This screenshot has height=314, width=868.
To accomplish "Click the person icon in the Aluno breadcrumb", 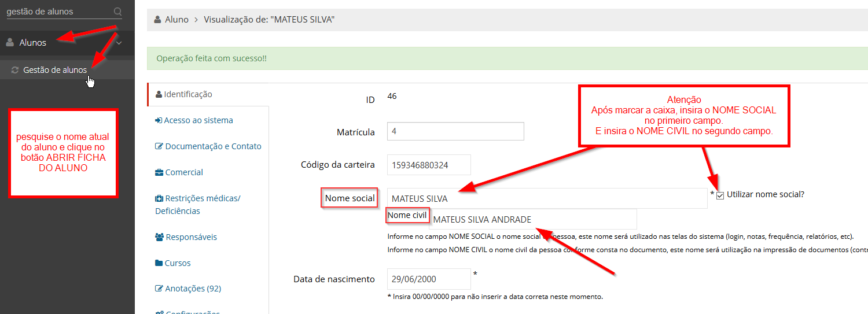I will pyautogui.click(x=157, y=20).
